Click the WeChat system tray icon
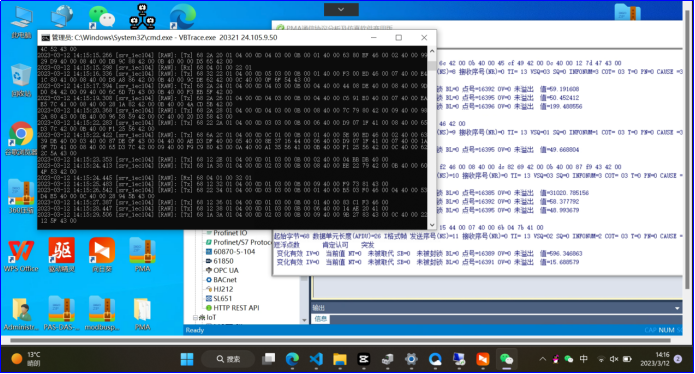 [569, 359]
